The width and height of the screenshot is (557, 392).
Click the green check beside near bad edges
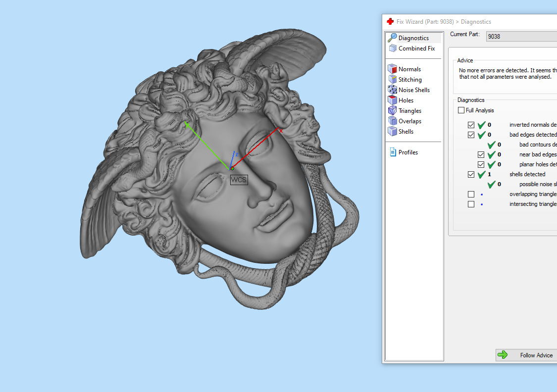[x=492, y=154]
